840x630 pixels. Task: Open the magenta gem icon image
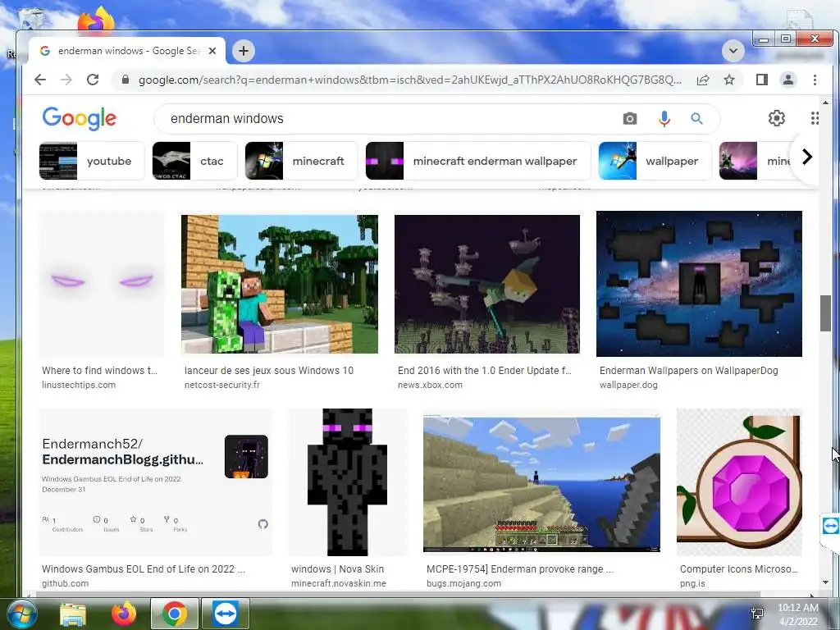coord(739,482)
